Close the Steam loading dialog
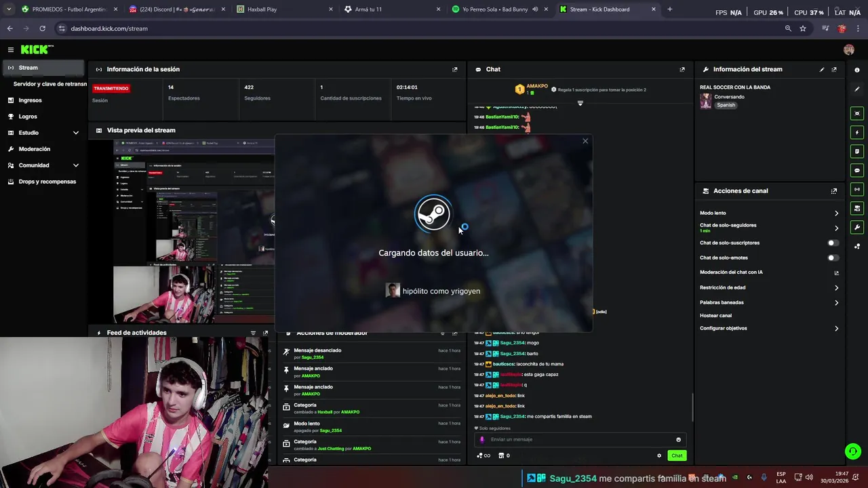 (x=585, y=141)
